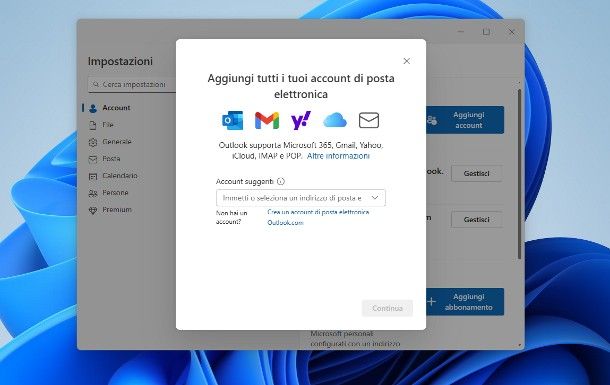Click the iCloud cloud icon
Image resolution: width=610 pixels, height=385 pixels.
[335, 120]
